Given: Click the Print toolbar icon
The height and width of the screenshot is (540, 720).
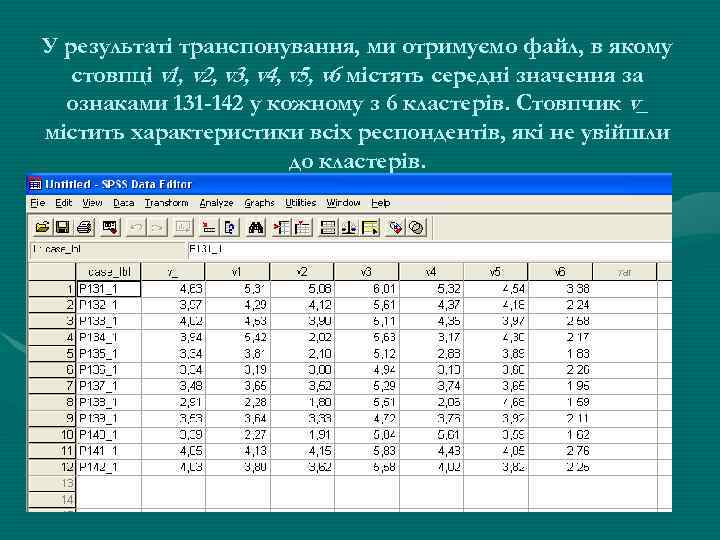Looking at the screenshot, I should coord(84,227).
